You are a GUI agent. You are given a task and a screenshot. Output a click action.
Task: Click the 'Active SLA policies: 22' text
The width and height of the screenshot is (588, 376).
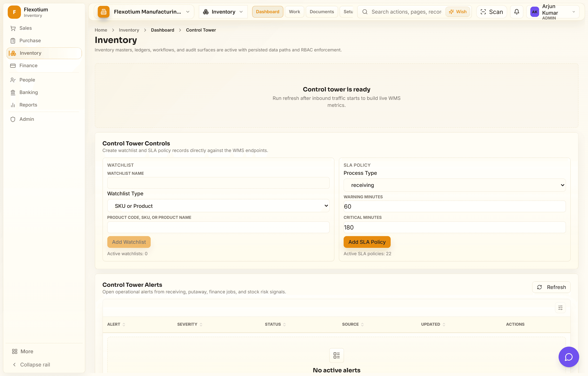click(x=367, y=254)
